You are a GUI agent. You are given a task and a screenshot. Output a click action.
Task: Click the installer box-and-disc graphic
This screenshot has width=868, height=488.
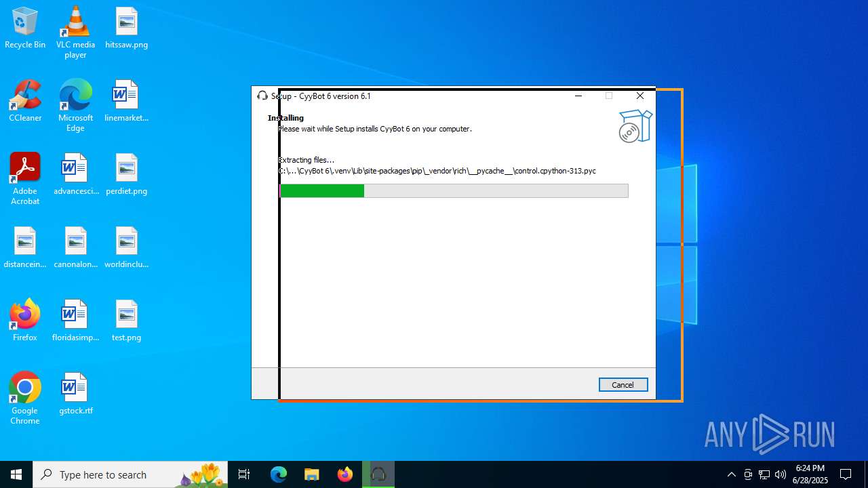click(x=635, y=126)
